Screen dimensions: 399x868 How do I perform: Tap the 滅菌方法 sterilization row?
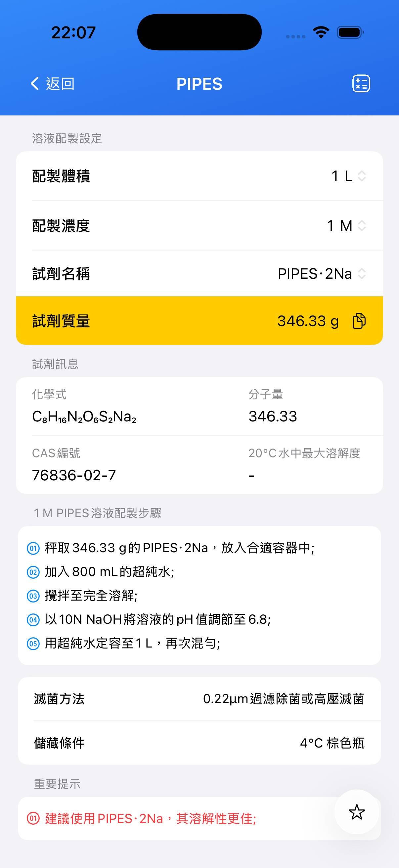click(x=199, y=699)
